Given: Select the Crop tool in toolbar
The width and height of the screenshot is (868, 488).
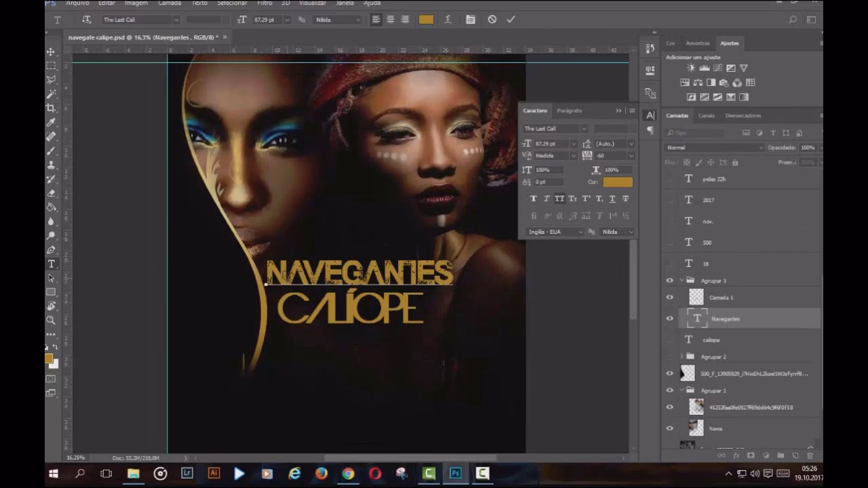Looking at the screenshot, I should [51, 108].
